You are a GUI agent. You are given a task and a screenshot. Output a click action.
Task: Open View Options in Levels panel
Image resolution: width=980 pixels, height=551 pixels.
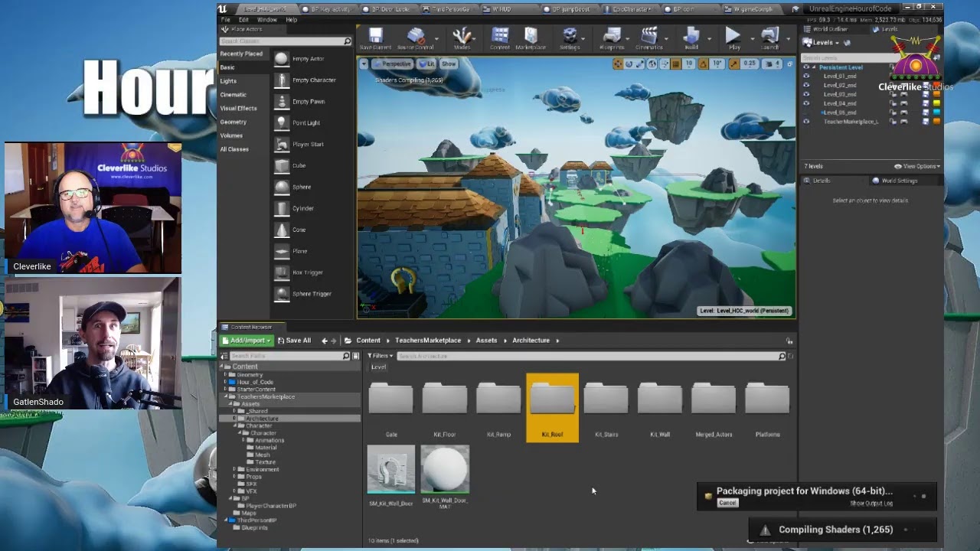[916, 166]
